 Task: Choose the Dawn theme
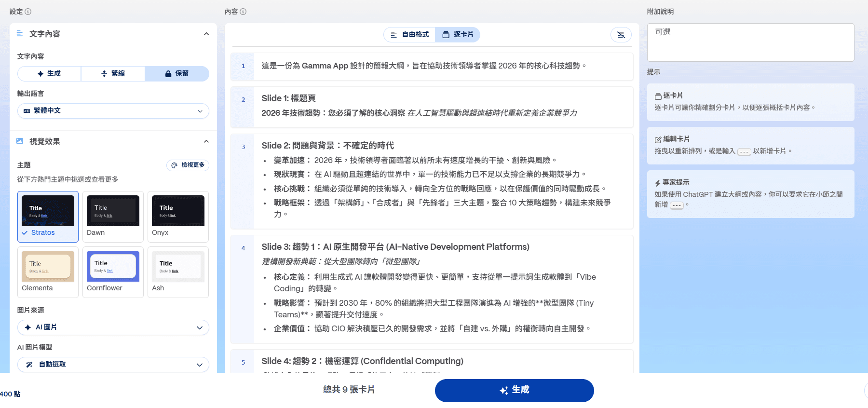(113, 217)
